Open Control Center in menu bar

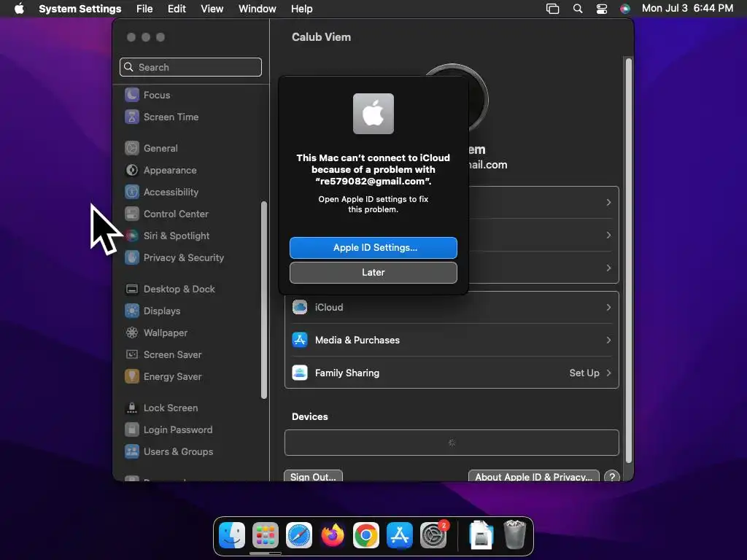(x=602, y=9)
